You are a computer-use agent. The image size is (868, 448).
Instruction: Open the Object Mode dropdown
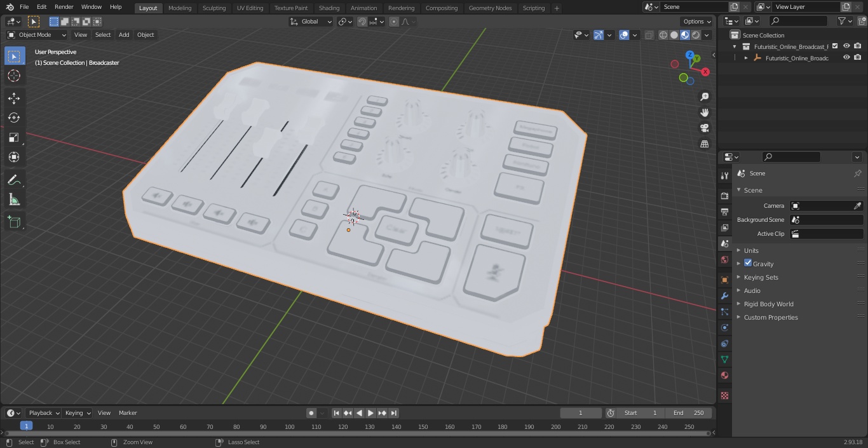(37, 35)
